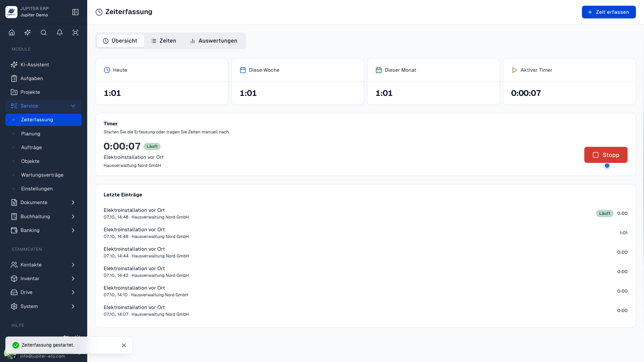The image size is (644, 362).
Task: Open the 14:48 Elektroinstallation entry
Action: pyautogui.click(x=366, y=214)
